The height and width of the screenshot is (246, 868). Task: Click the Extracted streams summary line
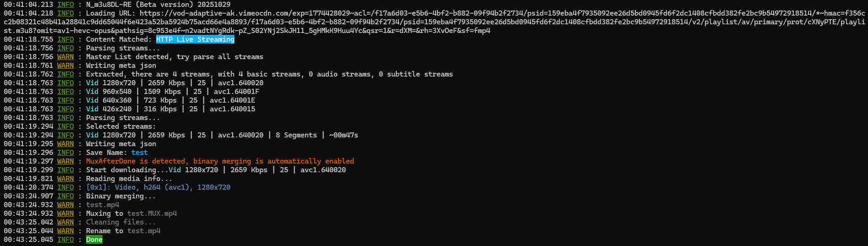point(269,74)
